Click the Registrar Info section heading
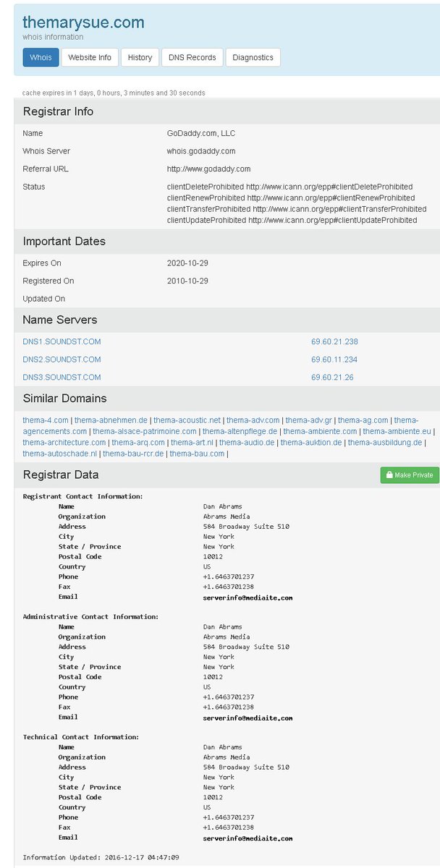440x868 pixels. click(58, 111)
